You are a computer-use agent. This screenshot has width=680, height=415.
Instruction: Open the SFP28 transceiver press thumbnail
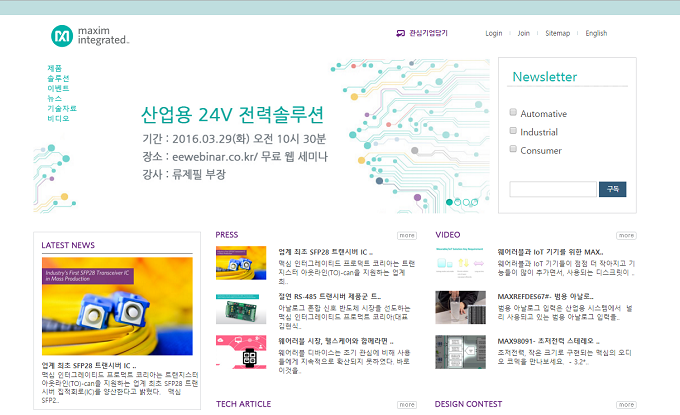click(241, 262)
